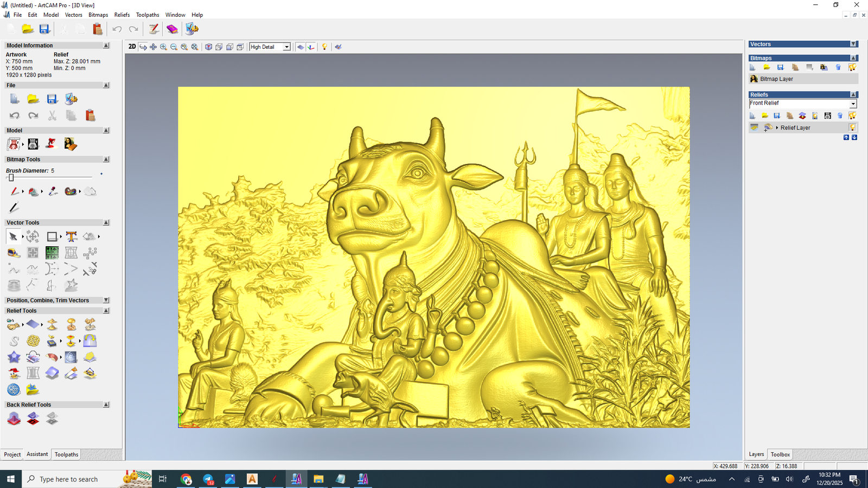Click the Zoom In magnifier icon

(x=163, y=47)
